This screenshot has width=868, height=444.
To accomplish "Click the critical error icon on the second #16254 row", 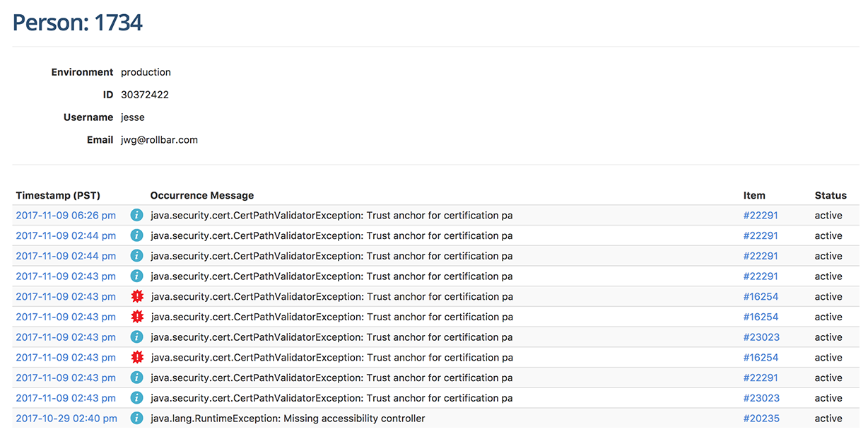I will click(x=136, y=317).
